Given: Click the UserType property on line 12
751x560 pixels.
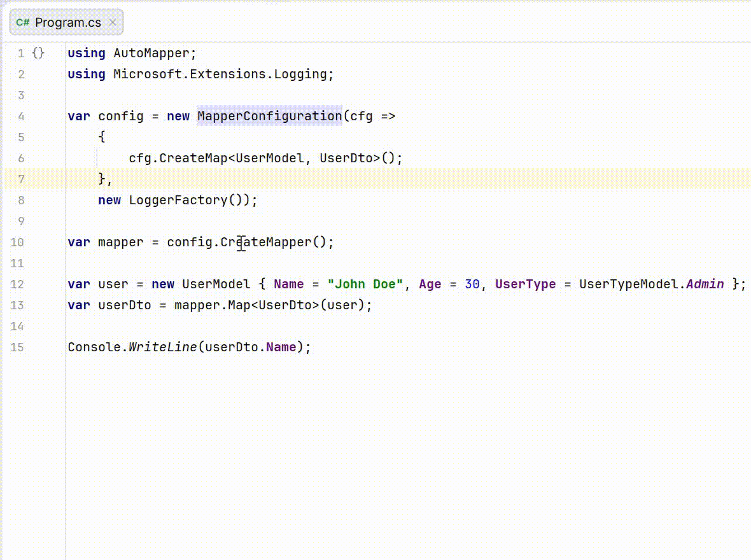Looking at the screenshot, I should click(526, 284).
